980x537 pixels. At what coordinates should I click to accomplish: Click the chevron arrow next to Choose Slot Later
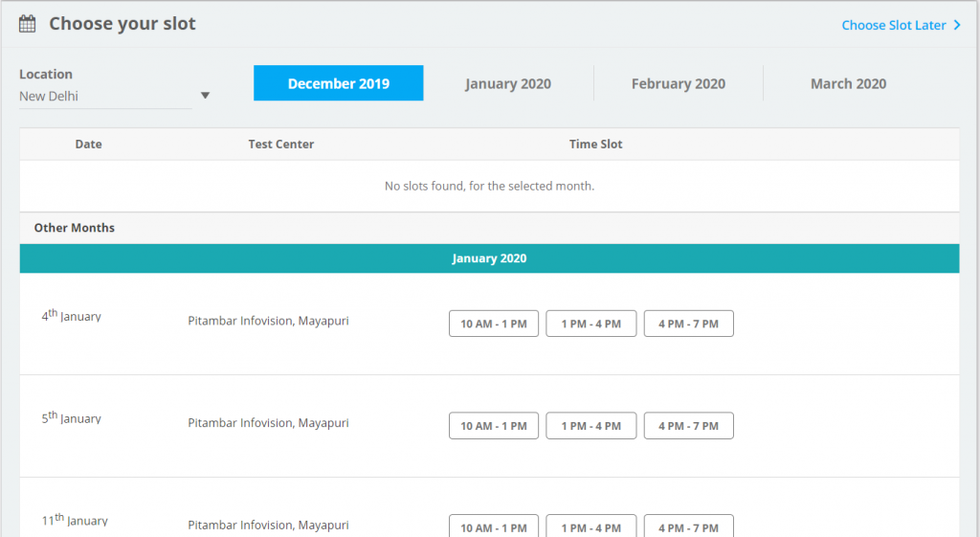pyautogui.click(x=957, y=25)
